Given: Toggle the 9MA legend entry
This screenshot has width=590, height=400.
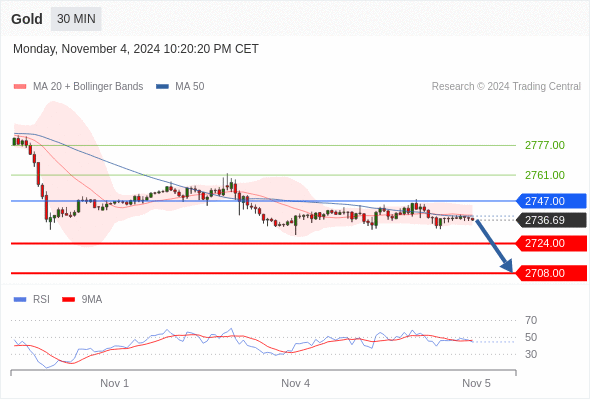Looking at the screenshot, I should (x=82, y=300).
